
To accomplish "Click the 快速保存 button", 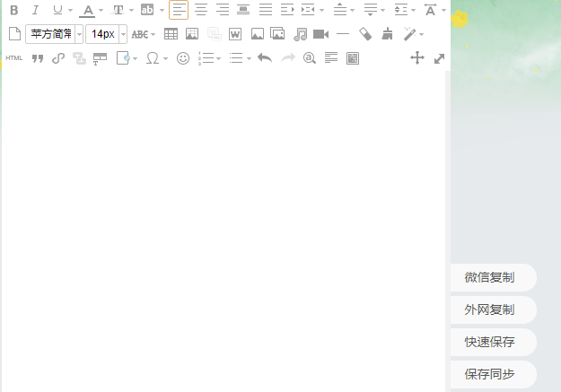I will point(490,342).
